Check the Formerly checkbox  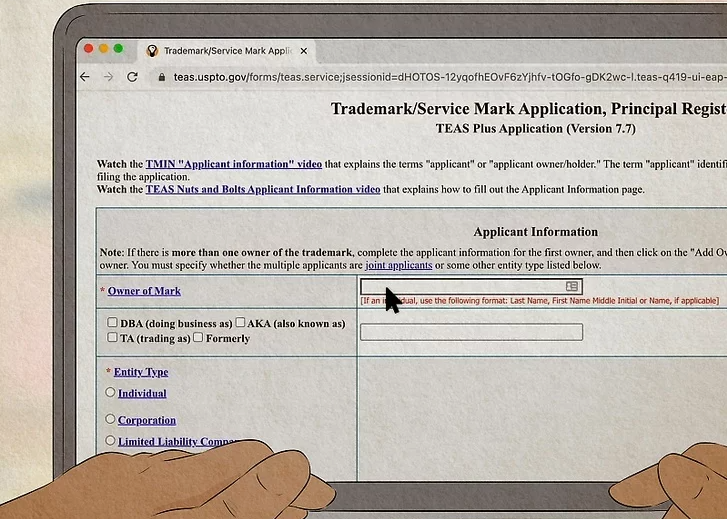[x=198, y=337]
